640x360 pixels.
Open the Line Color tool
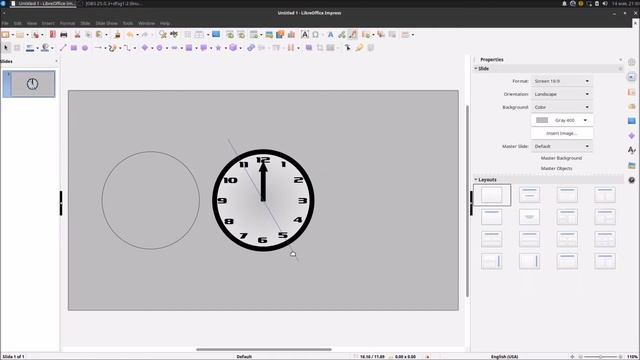click(30, 48)
